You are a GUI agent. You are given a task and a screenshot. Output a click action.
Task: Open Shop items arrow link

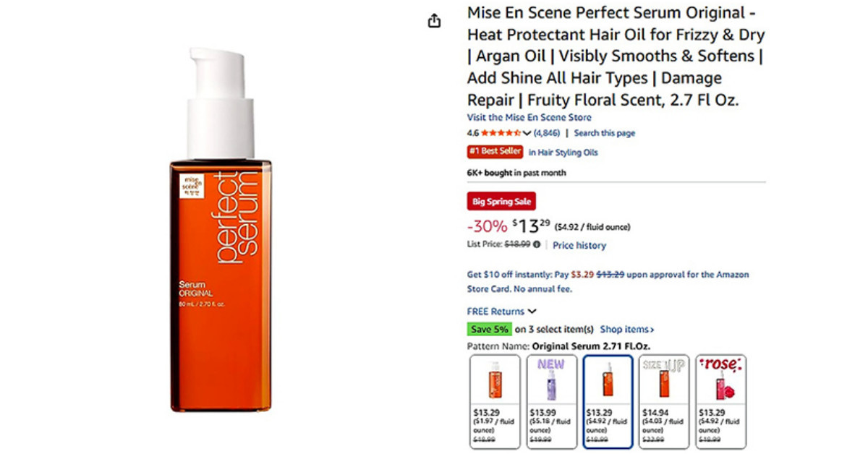[x=626, y=330]
